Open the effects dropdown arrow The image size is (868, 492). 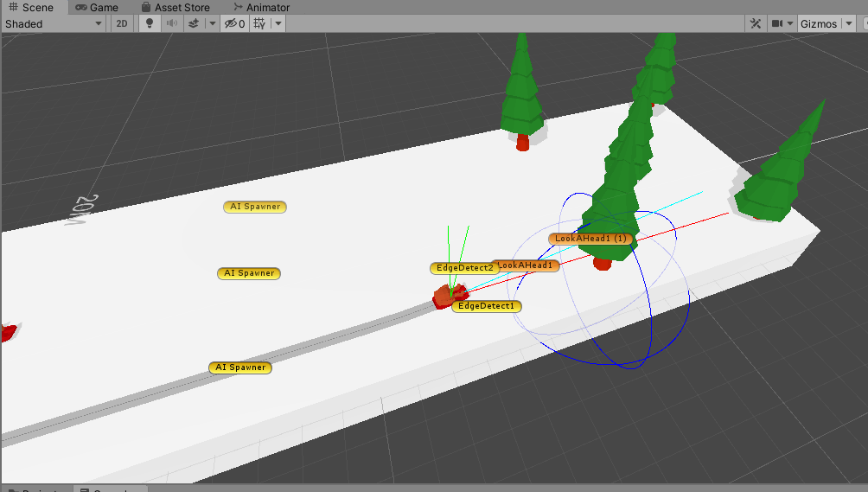click(x=213, y=23)
